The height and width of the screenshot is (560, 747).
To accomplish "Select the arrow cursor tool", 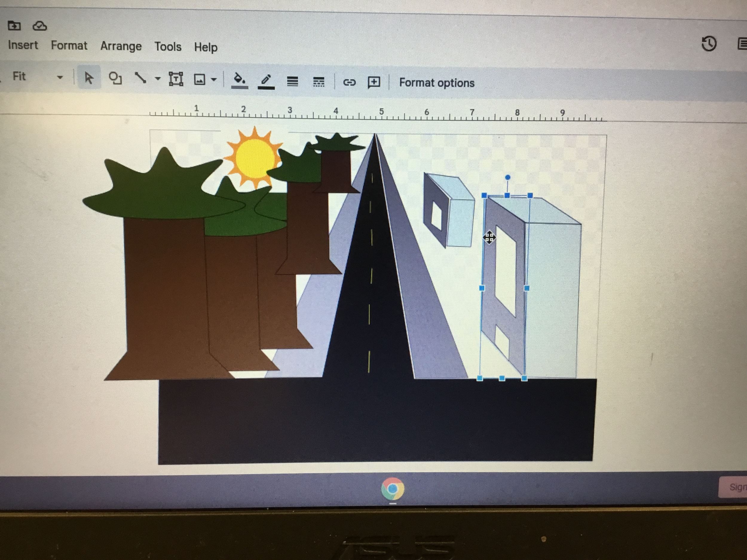I will tap(89, 78).
